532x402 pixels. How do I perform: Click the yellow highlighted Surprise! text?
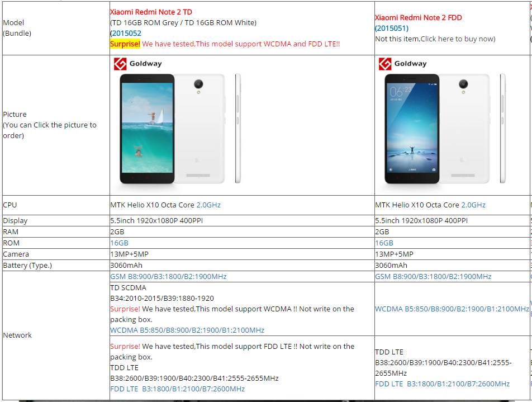click(x=125, y=44)
